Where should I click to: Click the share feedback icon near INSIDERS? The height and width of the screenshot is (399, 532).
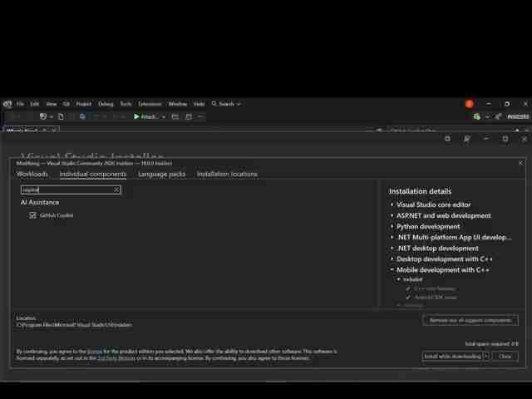[499, 116]
